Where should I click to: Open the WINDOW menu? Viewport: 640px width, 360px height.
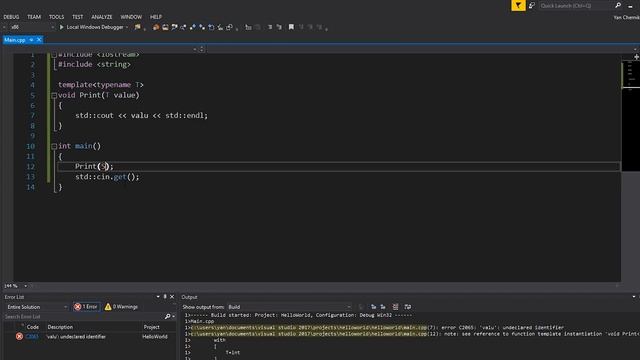131,17
